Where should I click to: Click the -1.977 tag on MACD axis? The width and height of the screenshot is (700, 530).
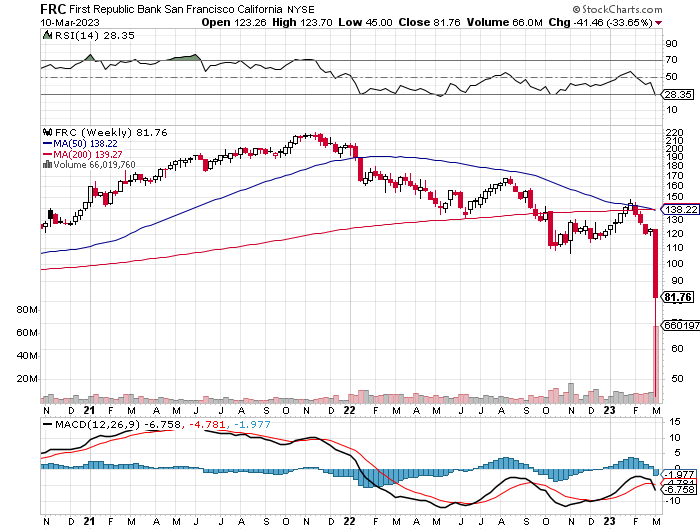[679, 474]
